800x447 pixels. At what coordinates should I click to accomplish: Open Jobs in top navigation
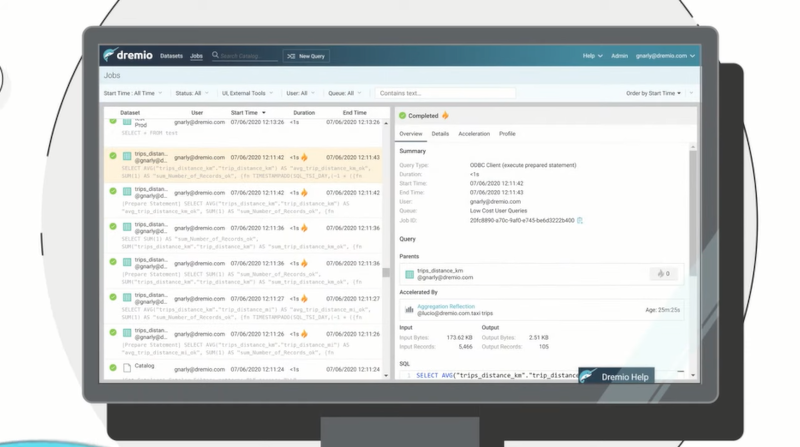tap(196, 56)
